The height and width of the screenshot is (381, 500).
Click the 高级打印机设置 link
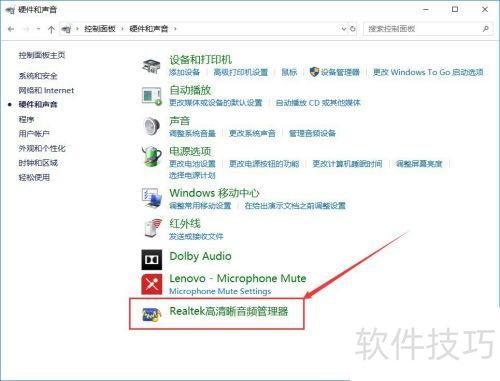click(241, 72)
